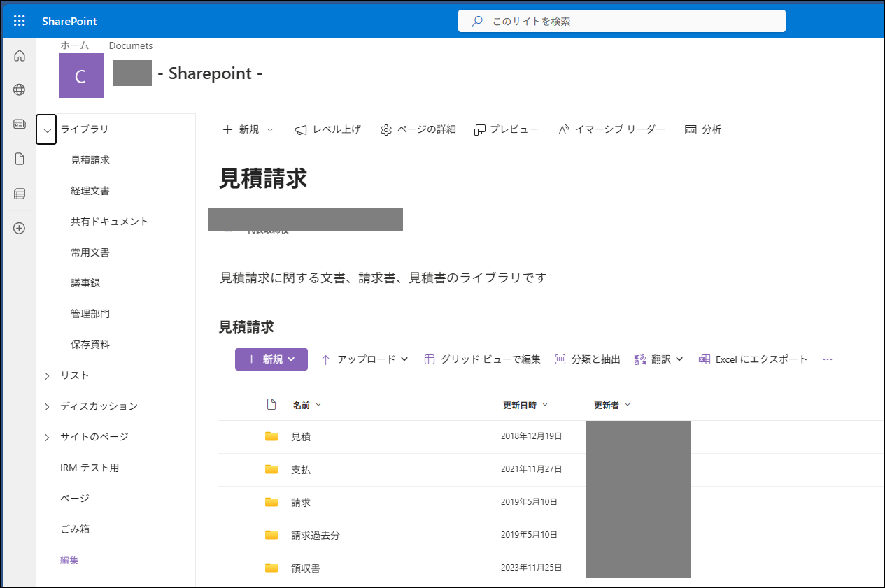Collapse the left navigation pane chevron
This screenshot has width=885, height=588.
pos(46,129)
